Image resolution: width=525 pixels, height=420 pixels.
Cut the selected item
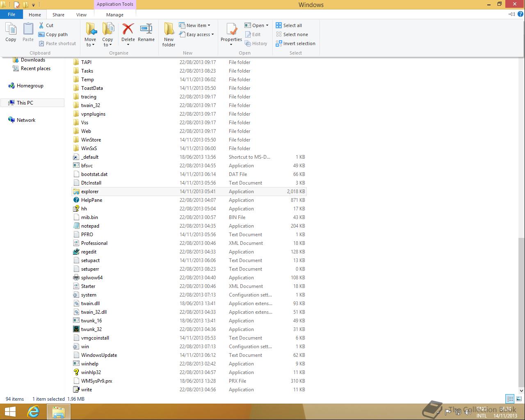(46, 25)
